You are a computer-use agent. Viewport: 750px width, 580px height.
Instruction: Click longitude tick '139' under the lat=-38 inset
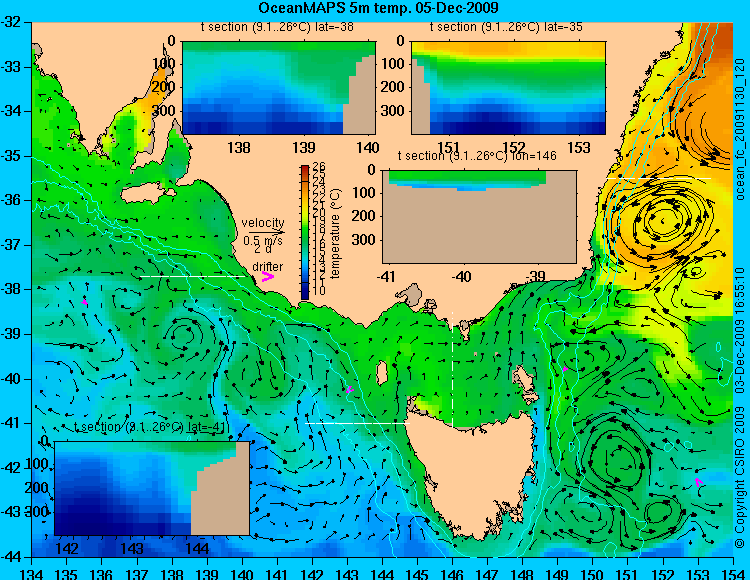tap(304, 147)
